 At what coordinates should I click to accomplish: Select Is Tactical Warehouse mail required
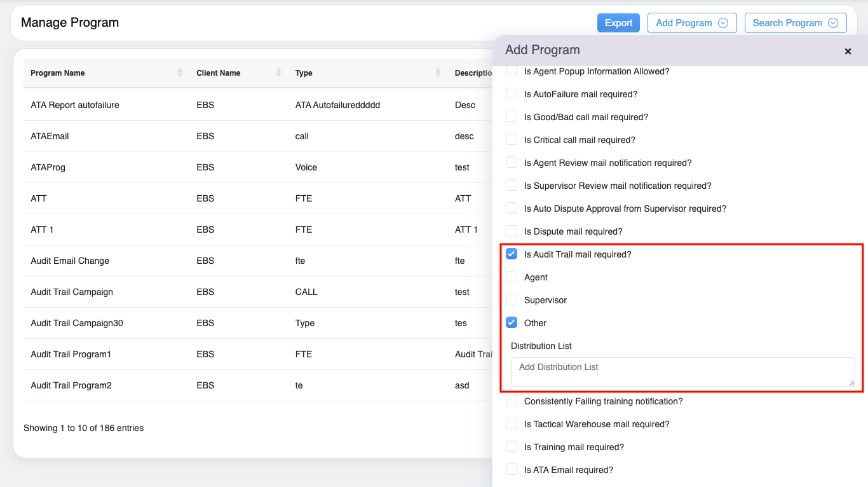click(512, 424)
